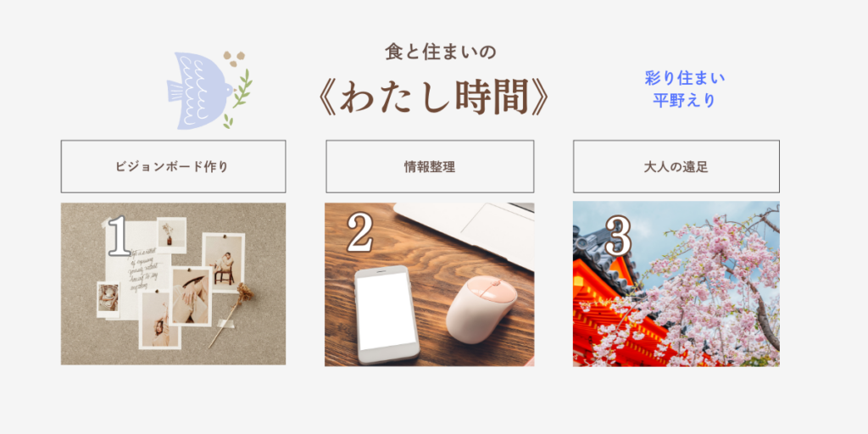Click the beige dots above the bird
This screenshot has width=868, height=434.
click(x=234, y=58)
